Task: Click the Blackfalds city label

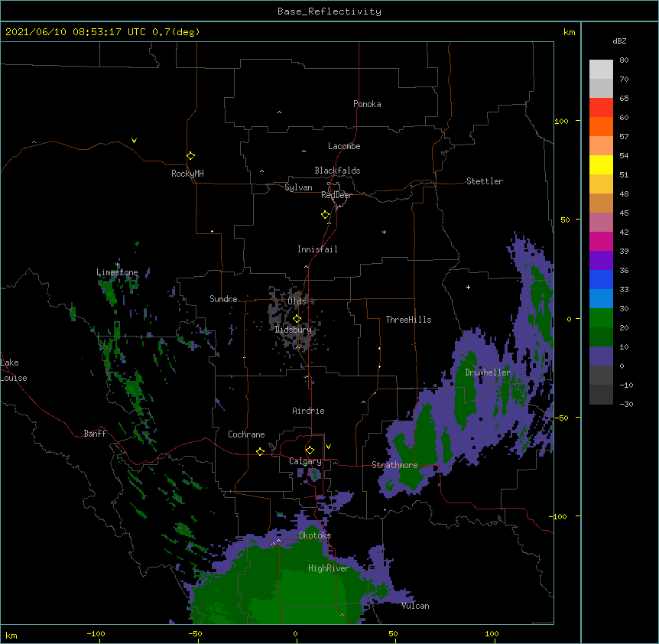Action: pyautogui.click(x=337, y=171)
